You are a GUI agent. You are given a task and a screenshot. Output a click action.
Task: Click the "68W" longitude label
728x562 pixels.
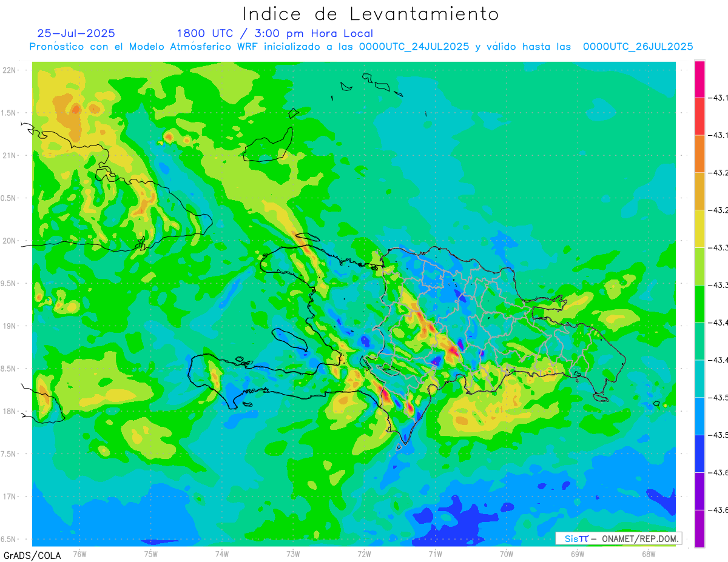tap(648, 554)
